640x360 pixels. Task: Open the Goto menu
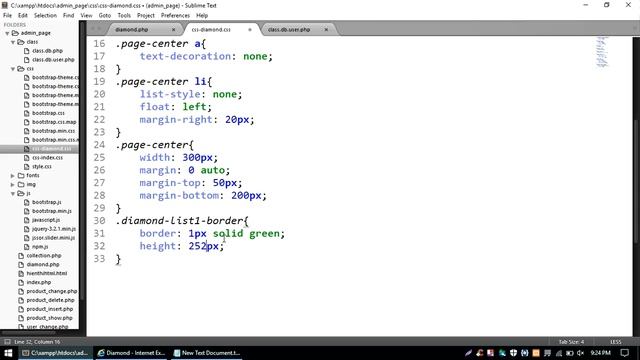(104, 16)
